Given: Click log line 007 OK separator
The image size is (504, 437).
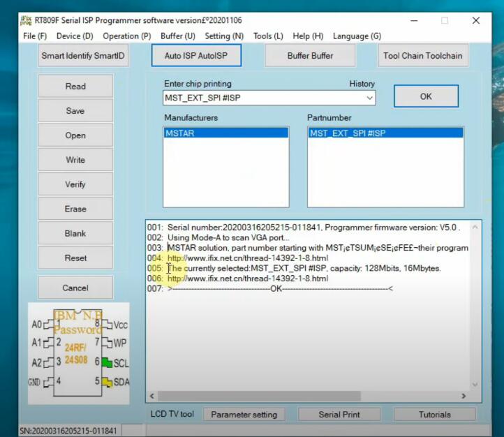Looking at the screenshot, I should [280, 288].
